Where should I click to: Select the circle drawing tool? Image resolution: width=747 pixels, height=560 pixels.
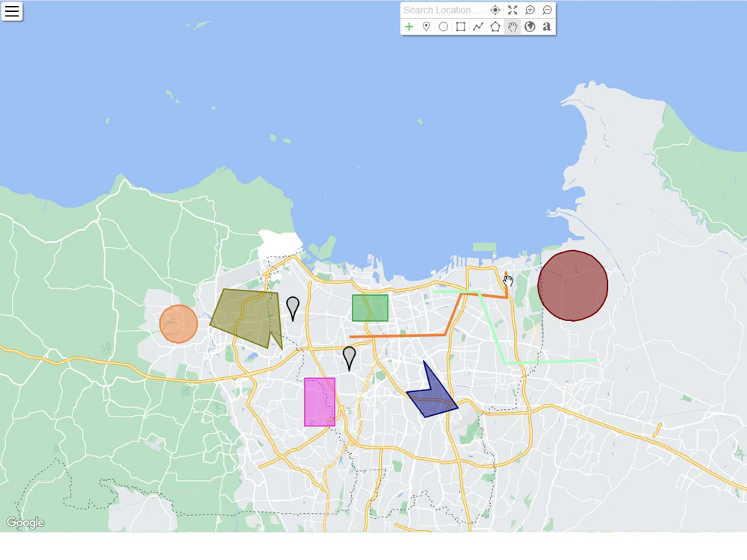(444, 27)
